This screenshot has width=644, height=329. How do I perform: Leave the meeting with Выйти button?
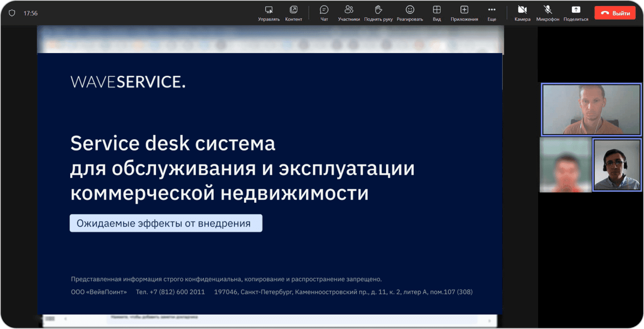615,13
